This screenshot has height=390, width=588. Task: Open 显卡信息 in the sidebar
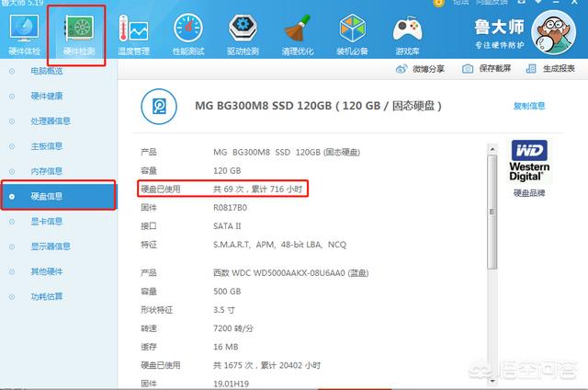point(47,222)
